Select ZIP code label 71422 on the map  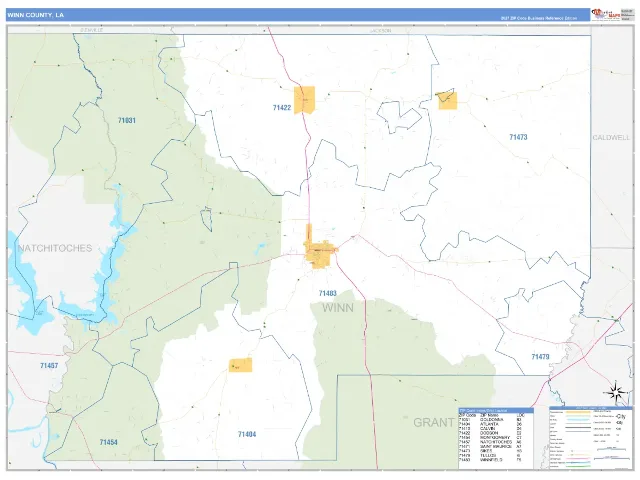tap(282, 108)
